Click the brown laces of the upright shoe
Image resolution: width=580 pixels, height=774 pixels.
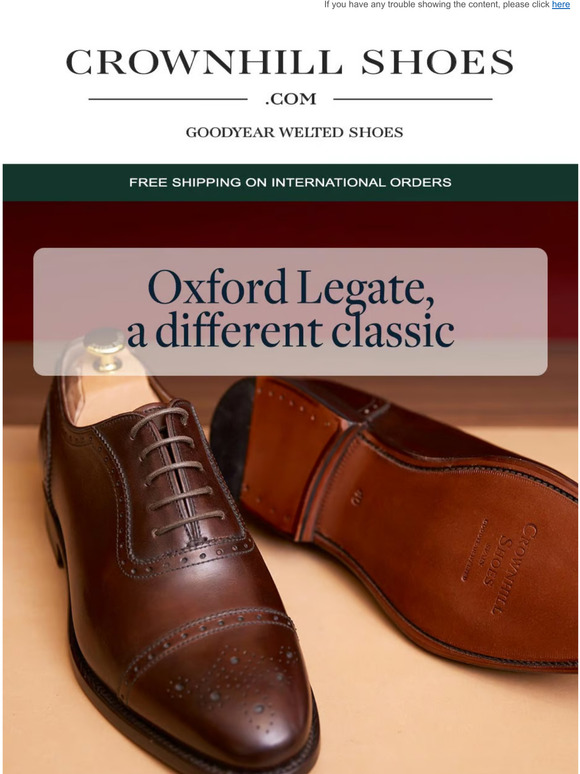click(178, 472)
